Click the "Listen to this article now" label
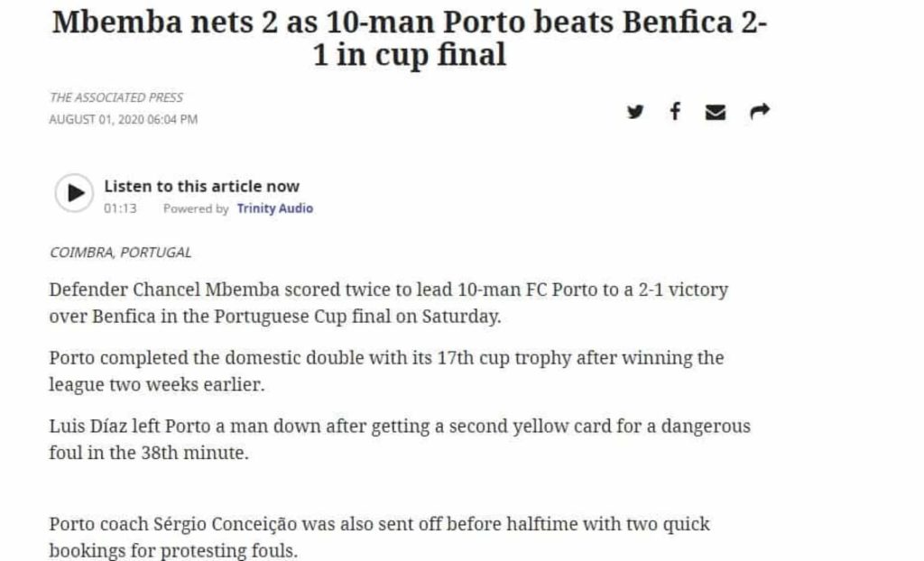Image resolution: width=924 pixels, height=561 pixels. [201, 186]
